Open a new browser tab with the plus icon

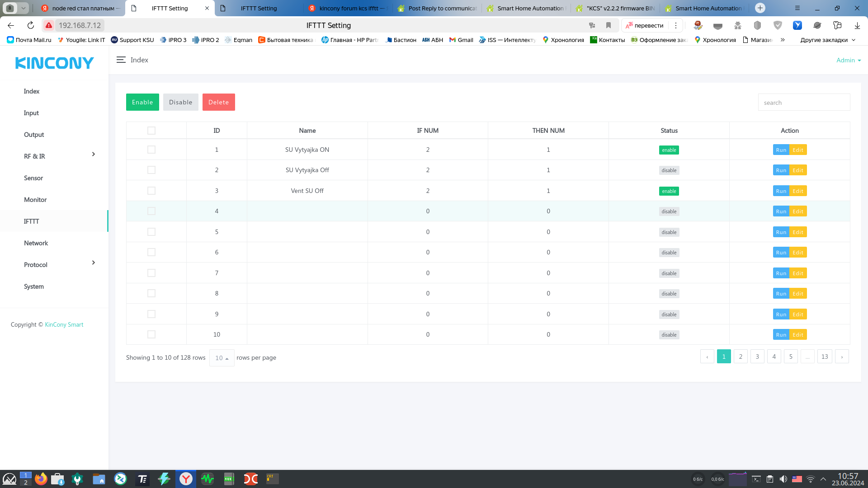760,8
